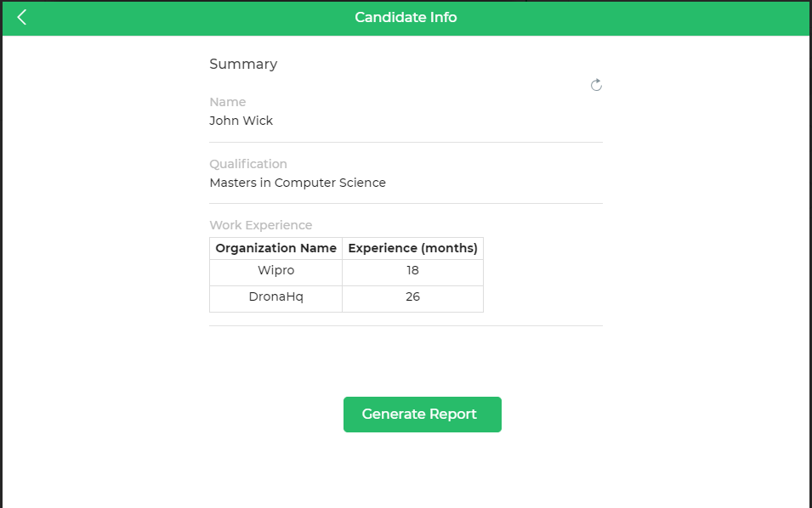812x508 pixels.
Task: Refresh the candidate summary
Action: (x=596, y=85)
